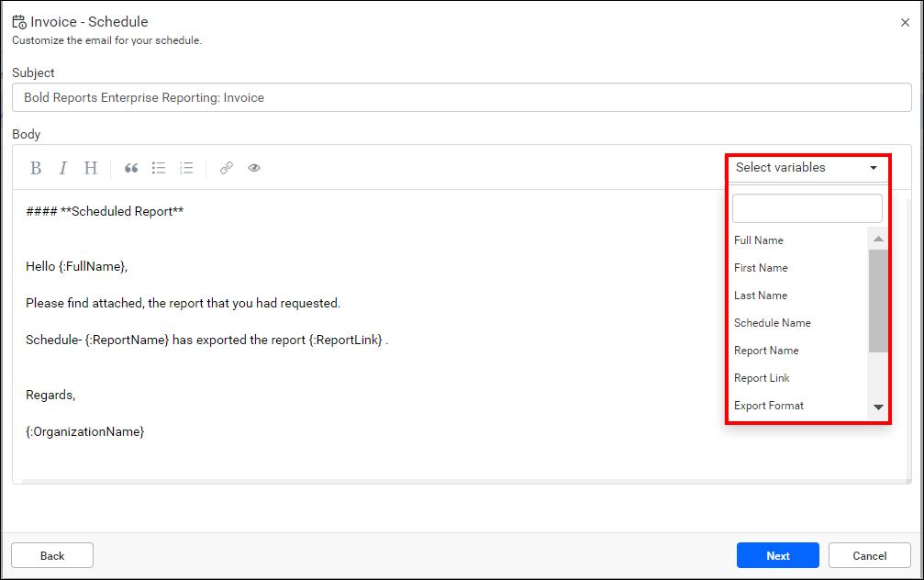924x580 pixels.
Task: Click the 'Hello {:FullName},' line in body
Action: click(76, 266)
